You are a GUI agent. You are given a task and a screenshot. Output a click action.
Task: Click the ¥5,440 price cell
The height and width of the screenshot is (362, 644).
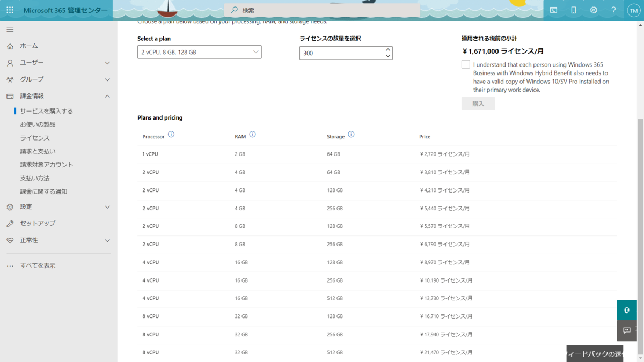tap(444, 208)
